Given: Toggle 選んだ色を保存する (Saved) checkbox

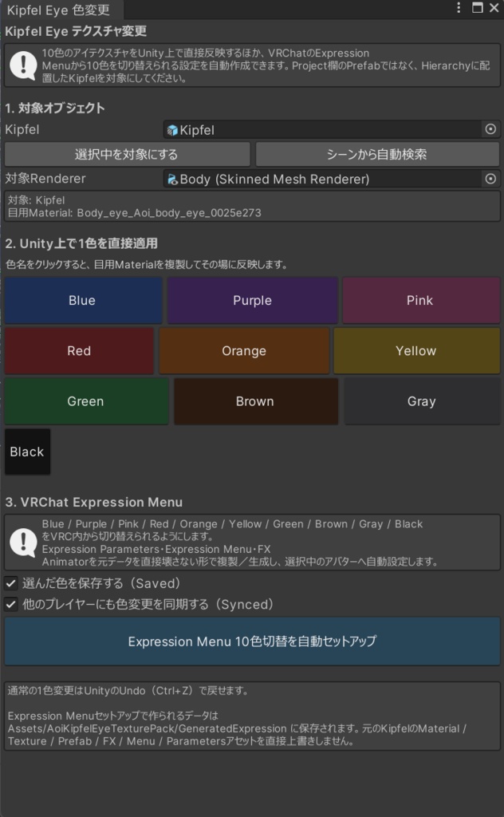Looking at the screenshot, I should coord(11,583).
